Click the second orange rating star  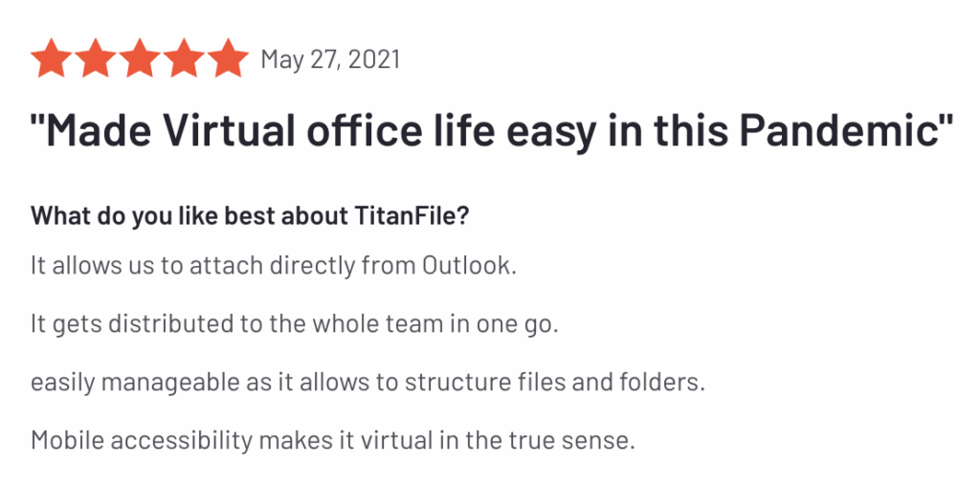pyautogui.click(x=96, y=58)
